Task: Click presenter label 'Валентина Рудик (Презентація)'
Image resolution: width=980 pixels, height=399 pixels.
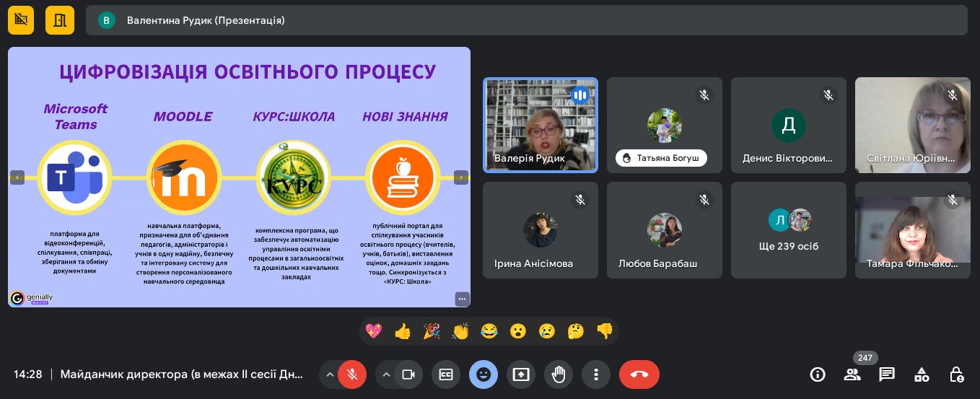Action: [206, 20]
